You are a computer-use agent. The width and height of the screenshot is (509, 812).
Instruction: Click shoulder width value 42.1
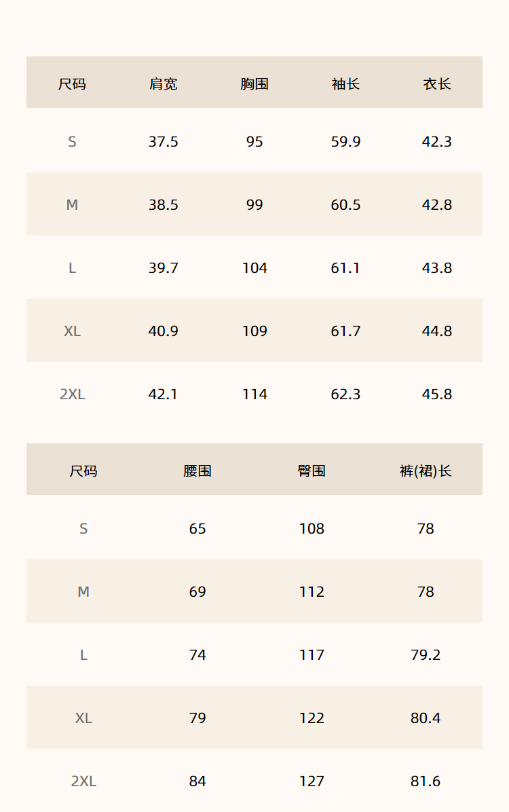[x=164, y=394]
